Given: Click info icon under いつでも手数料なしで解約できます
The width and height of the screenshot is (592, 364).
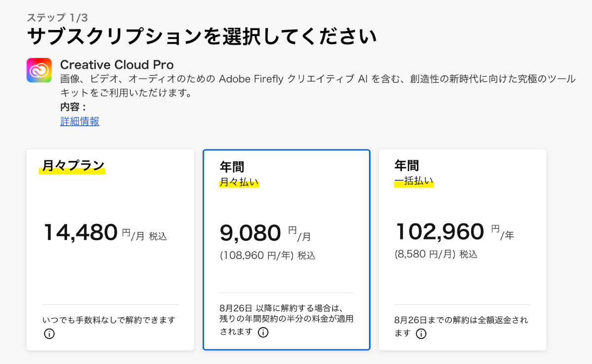Looking at the screenshot, I should 49,334.
